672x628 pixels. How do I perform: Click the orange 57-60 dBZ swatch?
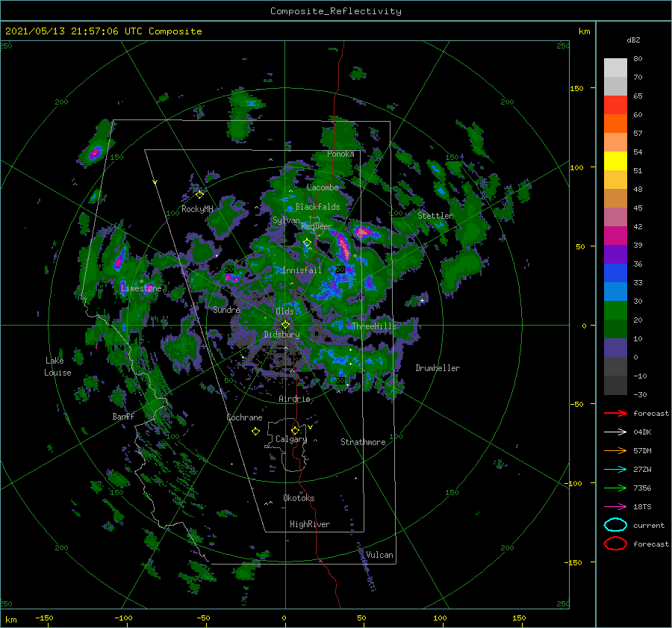pos(615,123)
